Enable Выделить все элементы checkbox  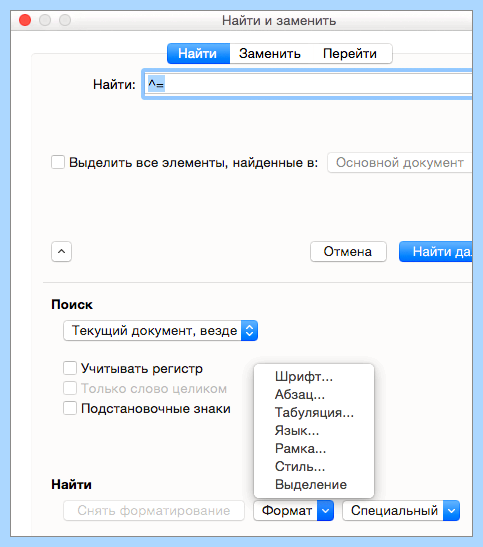pos(58,163)
